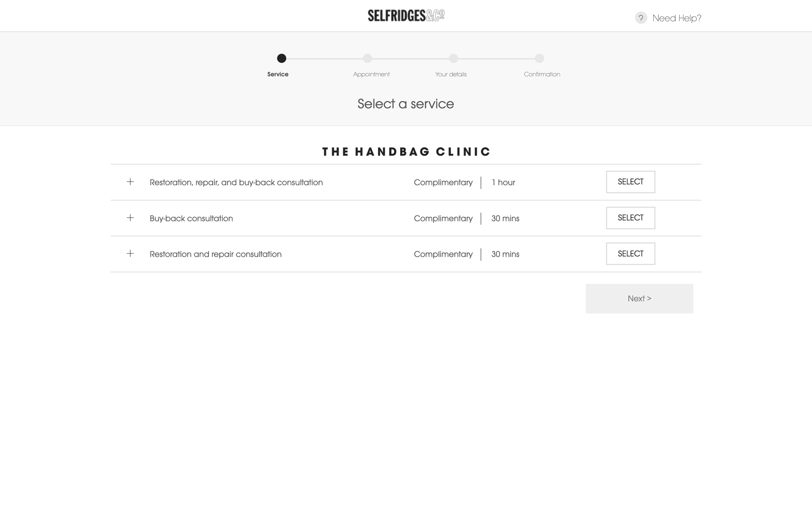
Task: Click the Your details step dot
Action: pyautogui.click(x=453, y=58)
